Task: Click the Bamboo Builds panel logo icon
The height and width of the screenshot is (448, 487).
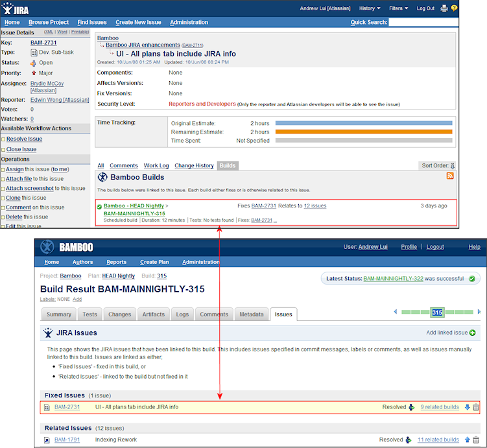Action: click(102, 177)
